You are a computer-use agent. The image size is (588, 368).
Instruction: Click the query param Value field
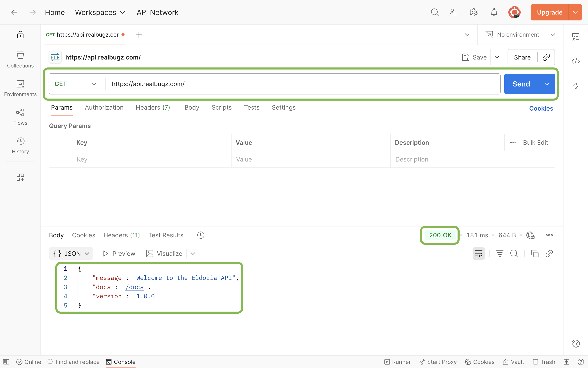click(x=311, y=159)
